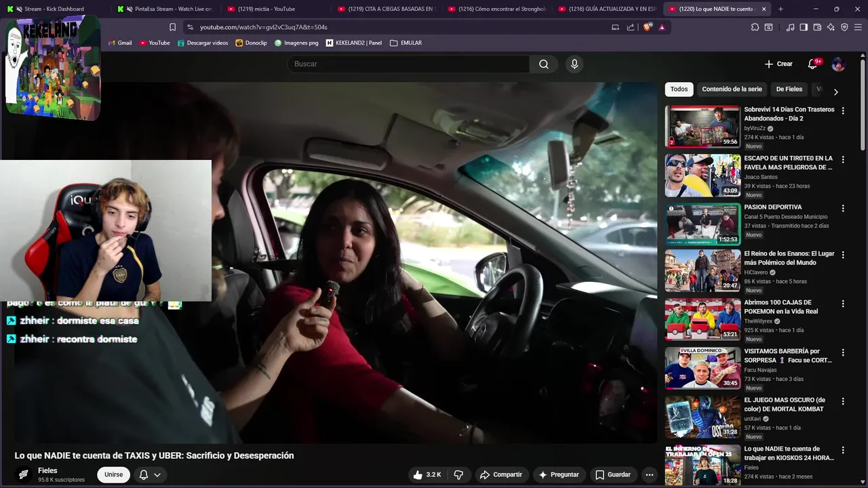868x488 pixels.
Task: Open Brave Wallet toolbar icon
Action: coord(817,27)
